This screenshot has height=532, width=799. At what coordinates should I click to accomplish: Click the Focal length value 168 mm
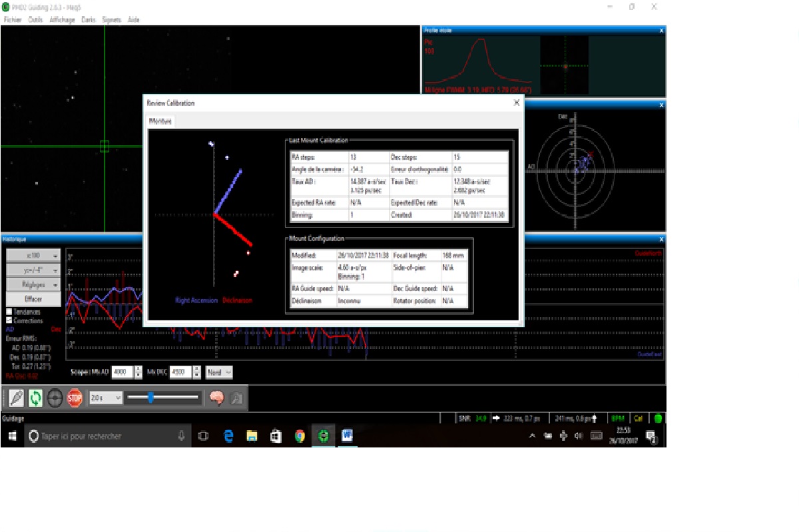[x=453, y=256]
